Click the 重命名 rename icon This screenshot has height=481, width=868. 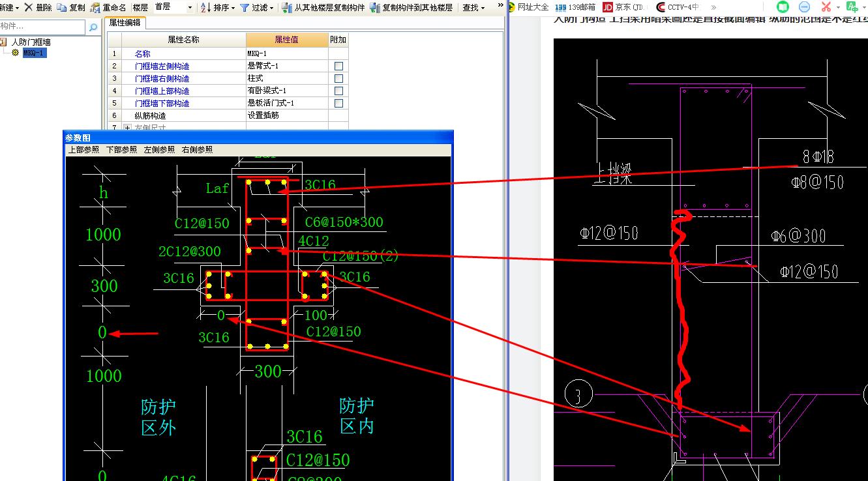[95, 7]
